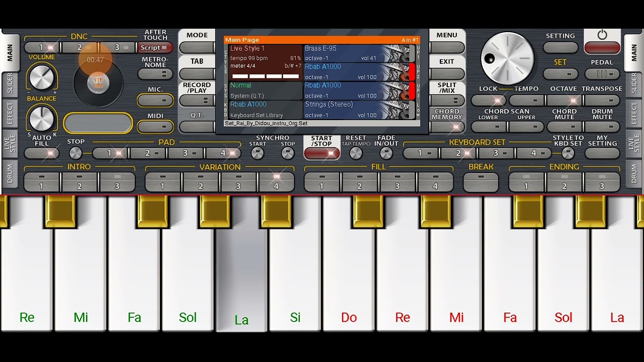Select ENDING 2
The width and height of the screenshot is (644, 362).
tap(564, 182)
